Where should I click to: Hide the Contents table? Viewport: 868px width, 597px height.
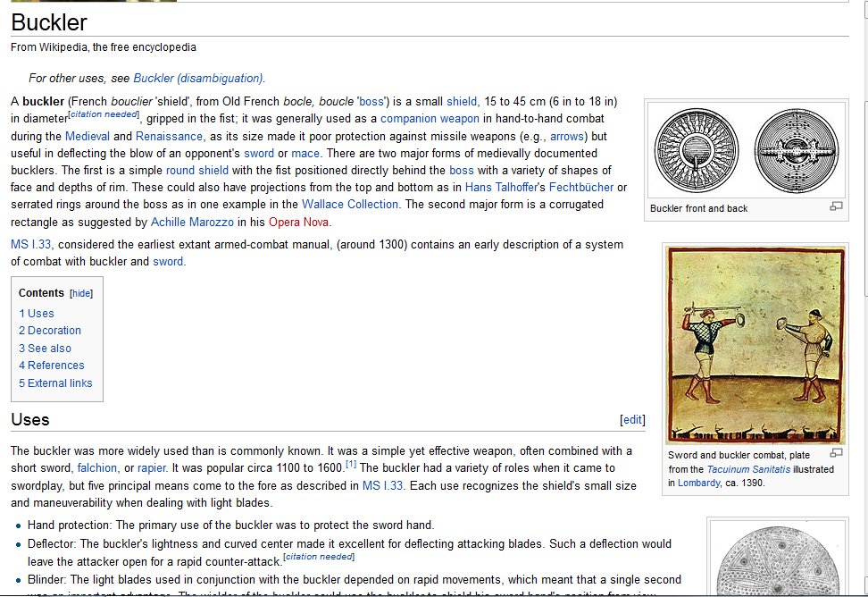81,293
